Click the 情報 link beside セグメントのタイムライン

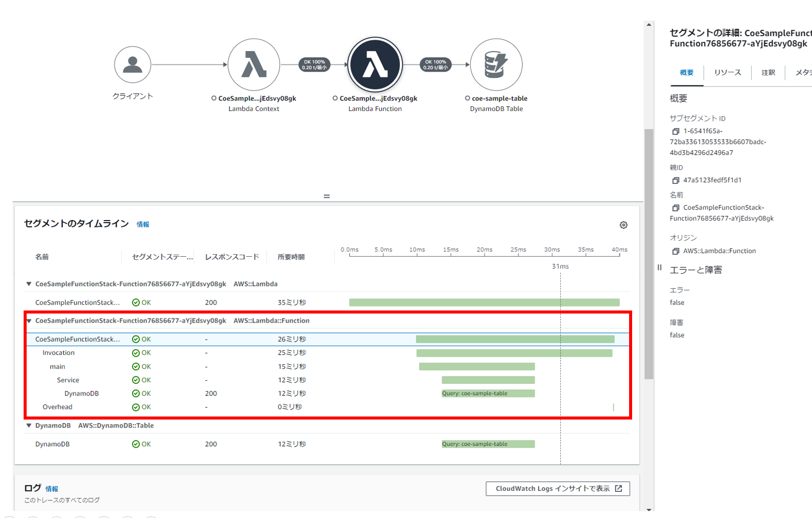click(143, 225)
